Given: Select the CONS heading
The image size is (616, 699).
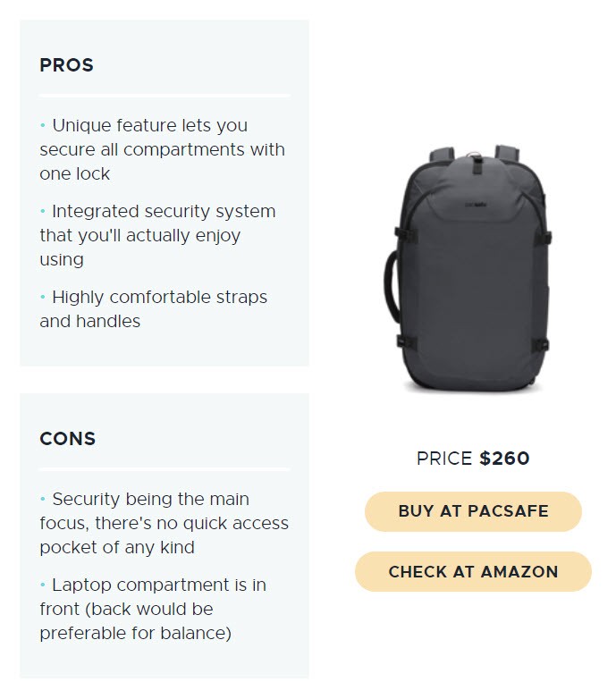Looking at the screenshot, I should coord(67,439).
